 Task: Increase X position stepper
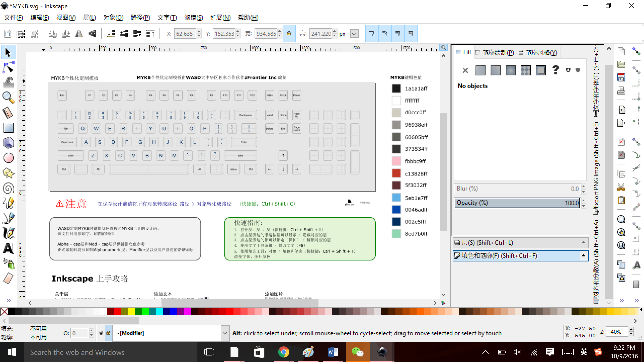[x=199, y=31]
